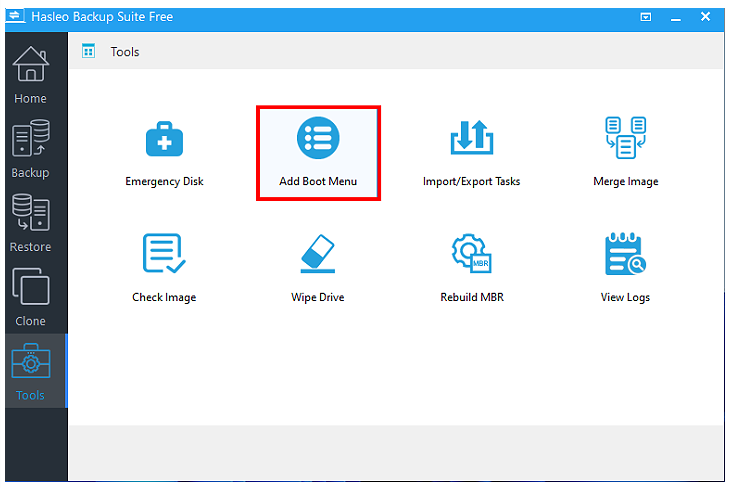
Task: Click the Merge Image label
Action: click(x=626, y=182)
